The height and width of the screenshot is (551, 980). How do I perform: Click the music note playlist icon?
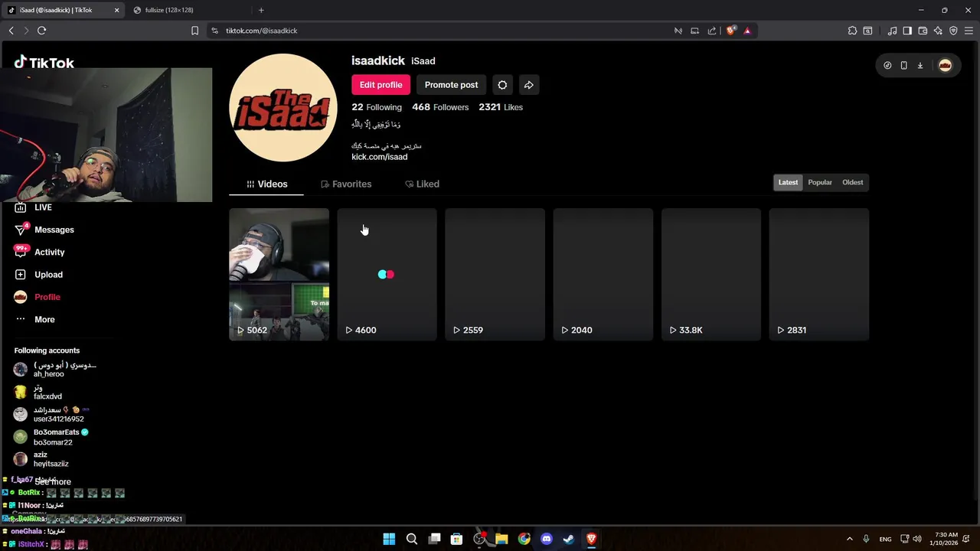[892, 31]
